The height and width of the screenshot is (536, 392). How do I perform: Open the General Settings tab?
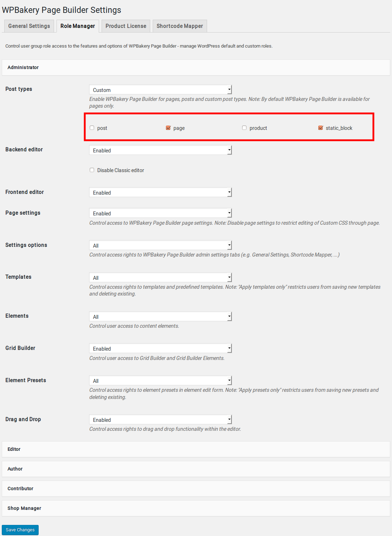[x=29, y=26]
